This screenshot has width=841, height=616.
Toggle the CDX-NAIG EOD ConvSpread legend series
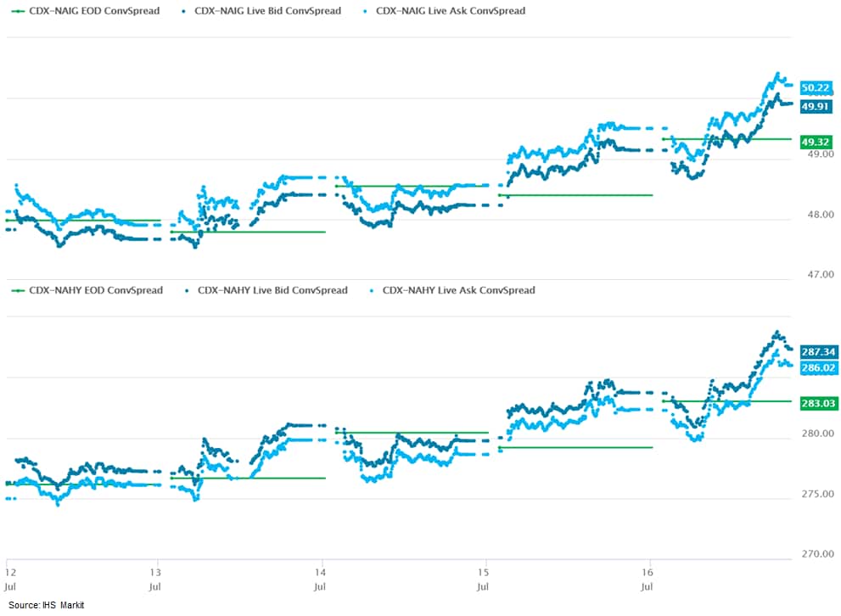(x=83, y=11)
